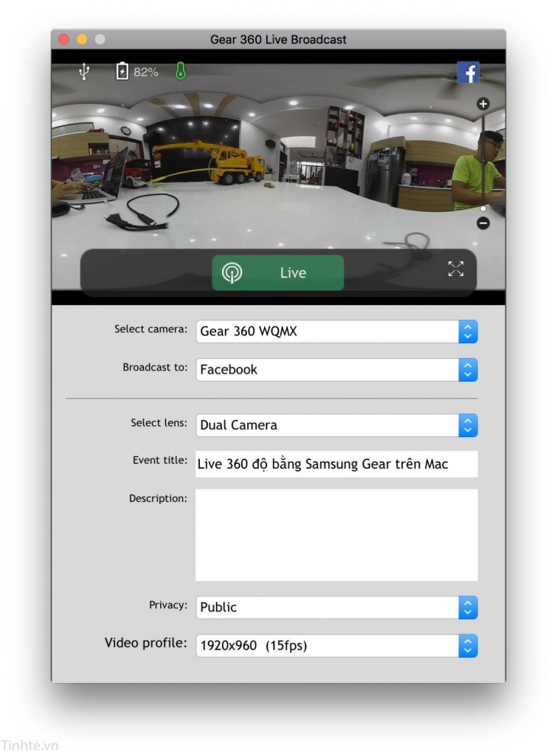
Task: Click the green temperature thermometer icon
Action: (180, 72)
